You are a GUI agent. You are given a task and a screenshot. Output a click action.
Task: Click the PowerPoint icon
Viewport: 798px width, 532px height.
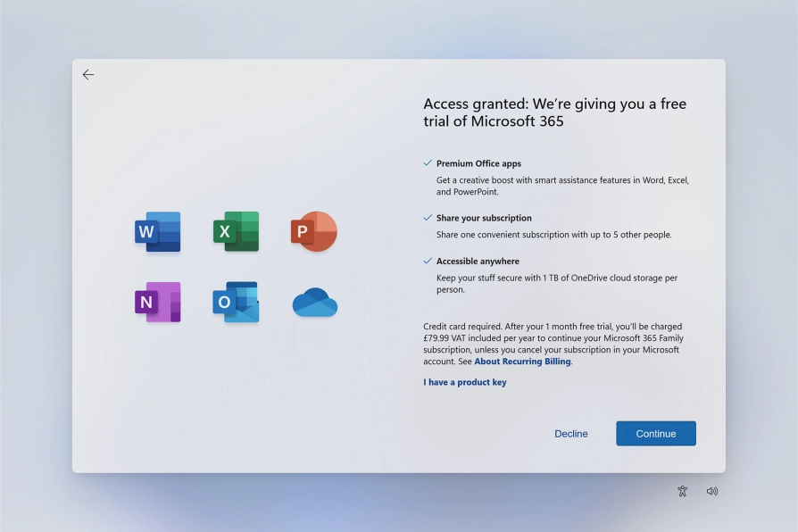[313, 231]
